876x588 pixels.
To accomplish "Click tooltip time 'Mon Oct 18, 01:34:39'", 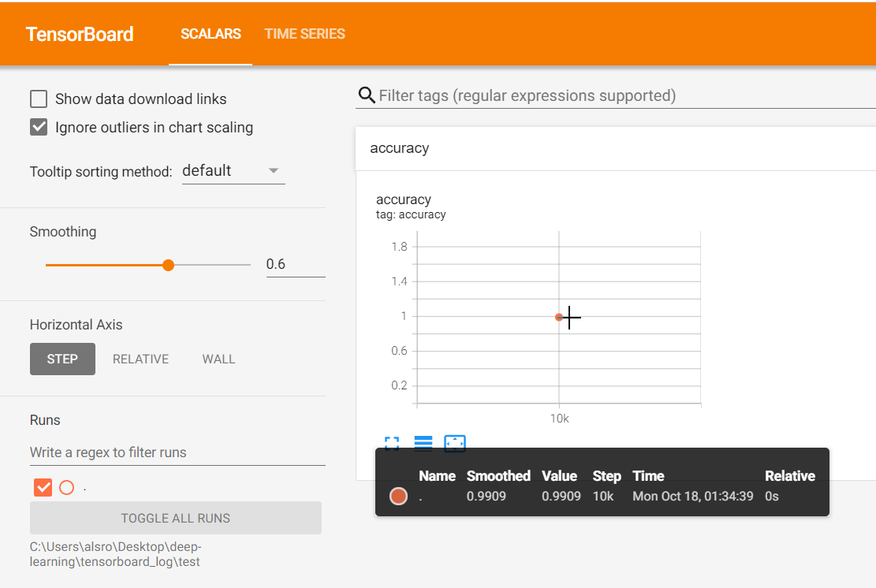I will coord(693,497).
